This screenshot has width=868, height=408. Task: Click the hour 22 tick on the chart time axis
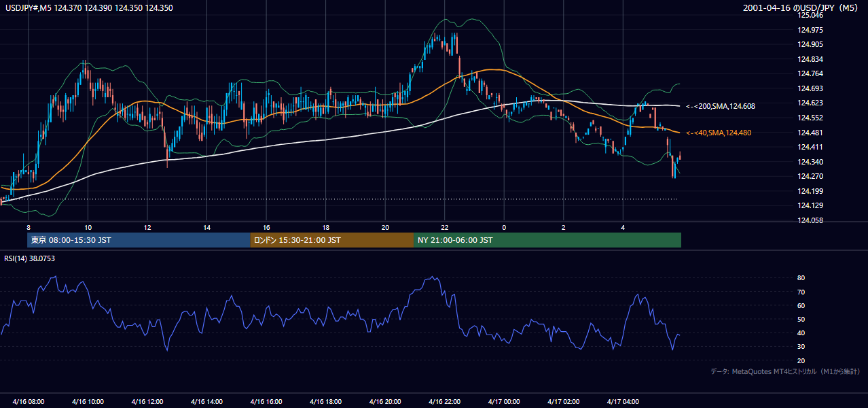[445, 227]
